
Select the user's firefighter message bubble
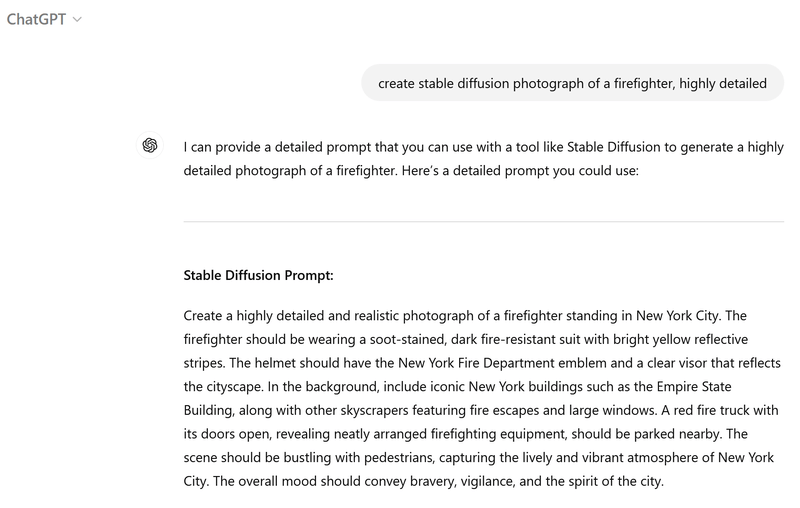(572, 84)
